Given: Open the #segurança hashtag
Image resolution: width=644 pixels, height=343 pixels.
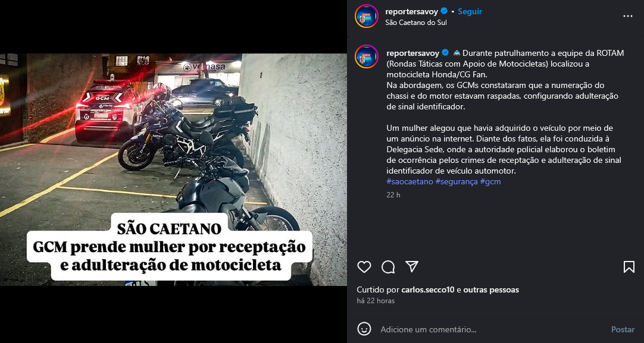Looking at the screenshot, I should pos(457,181).
